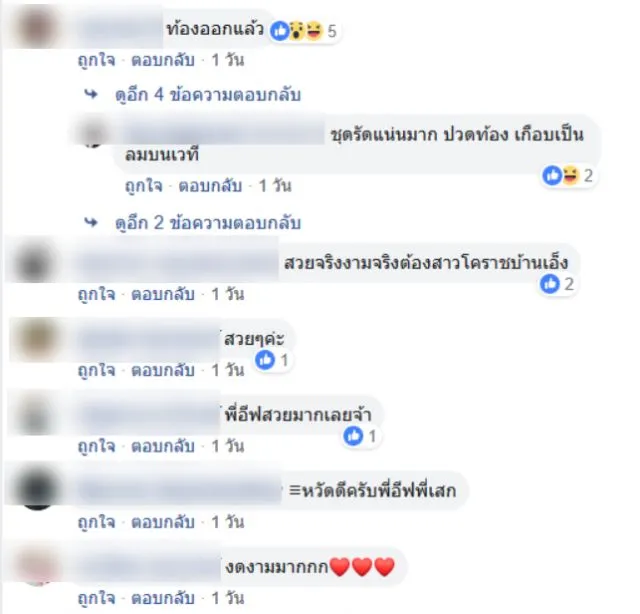The width and height of the screenshot is (640, 614).
Task: Click the reply arrow icon beside ดูอีก 4 ข้อความตอบกลับ
Action: pyautogui.click(x=91, y=94)
